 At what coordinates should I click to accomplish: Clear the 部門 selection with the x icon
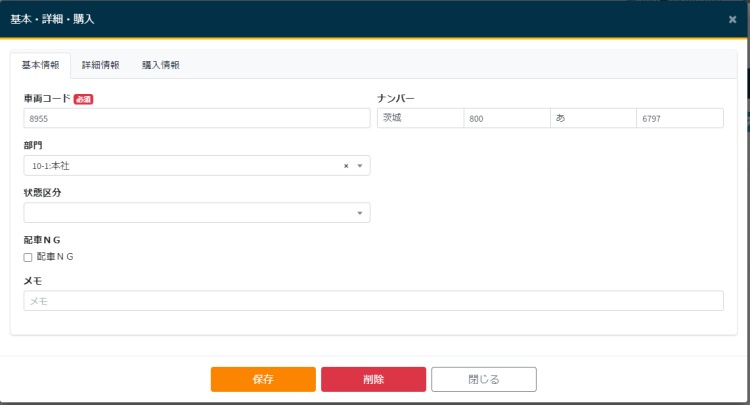pos(346,166)
